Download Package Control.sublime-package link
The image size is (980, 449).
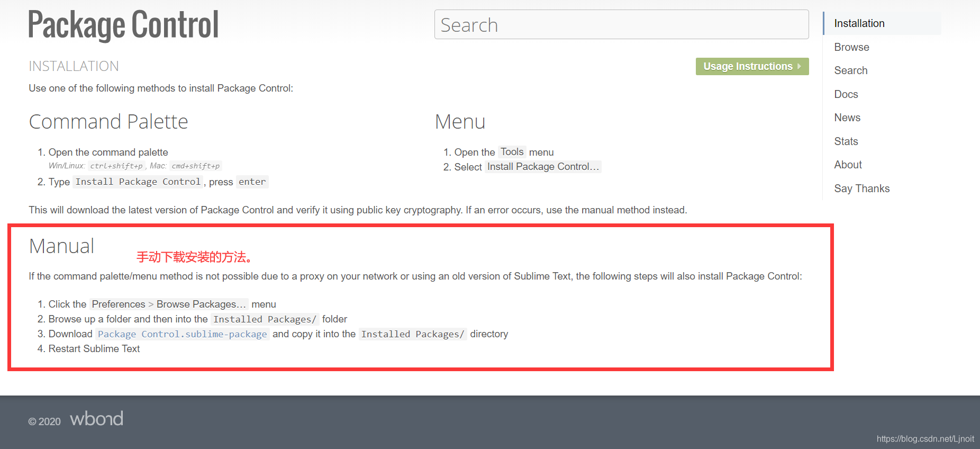pos(183,334)
